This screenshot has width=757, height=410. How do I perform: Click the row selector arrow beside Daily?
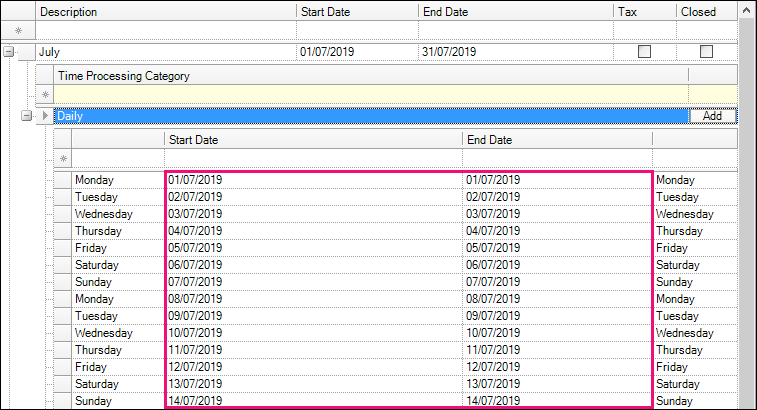click(44, 116)
